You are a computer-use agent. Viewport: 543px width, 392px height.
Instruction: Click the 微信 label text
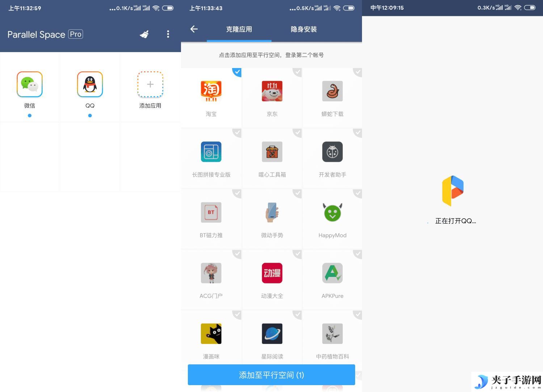coord(30,106)
